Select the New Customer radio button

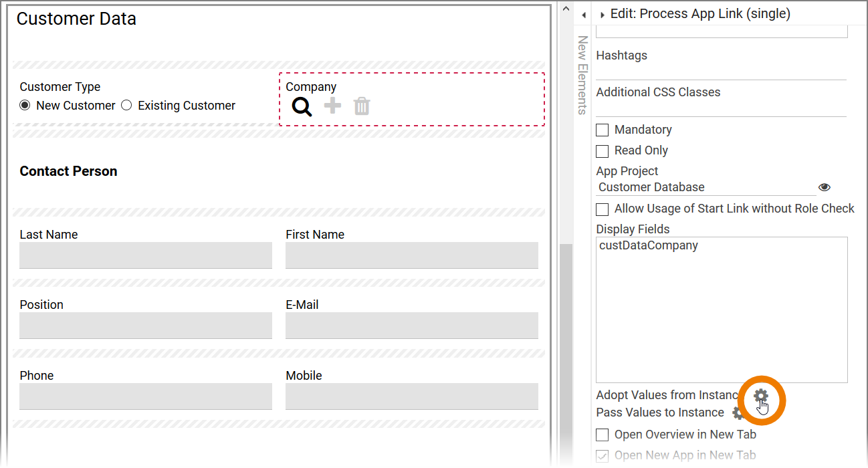[25, 106]
